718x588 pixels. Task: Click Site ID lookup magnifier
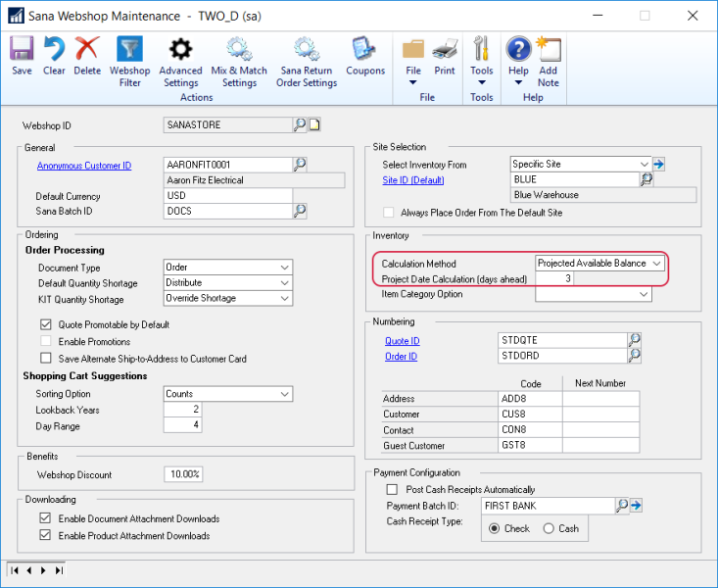point(646,179)
